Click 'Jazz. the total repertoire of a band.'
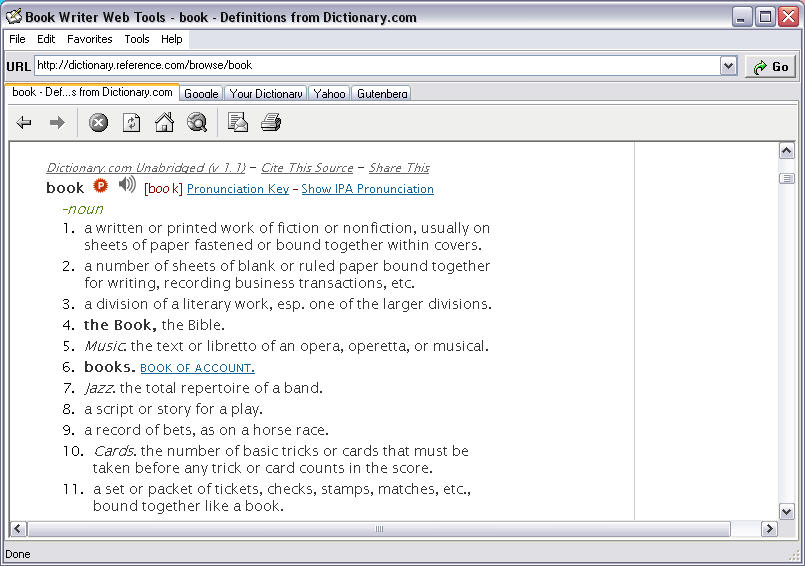This screenshot has height=566, width=805. click(x=203, y=388)
